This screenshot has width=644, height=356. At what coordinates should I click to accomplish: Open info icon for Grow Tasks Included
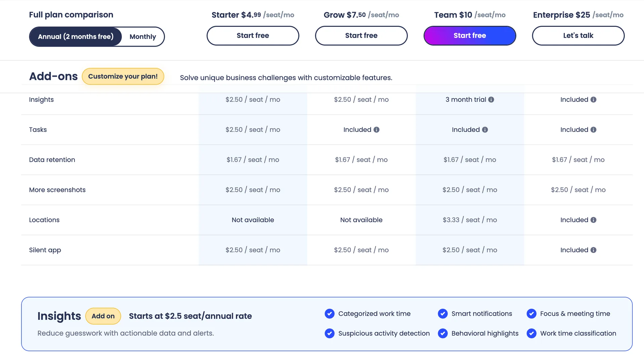coord(376,130)
